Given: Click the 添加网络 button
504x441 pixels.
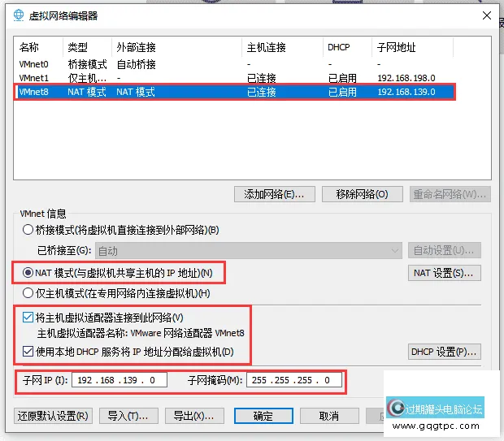Looking at the screenshot, I should pos(274,194).
